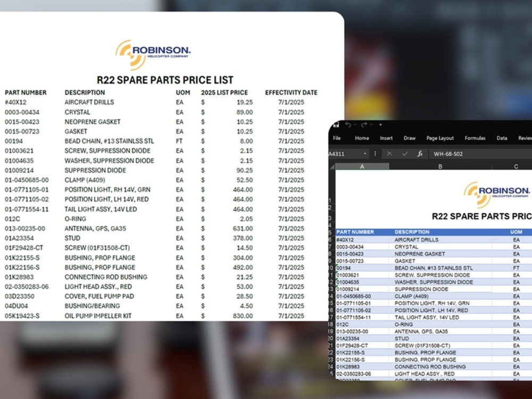This screenshot has width=532, height=399.
Task: Select SCREW (01F31508-CT) cell in Excel
Action: click(x=440, y=345)
